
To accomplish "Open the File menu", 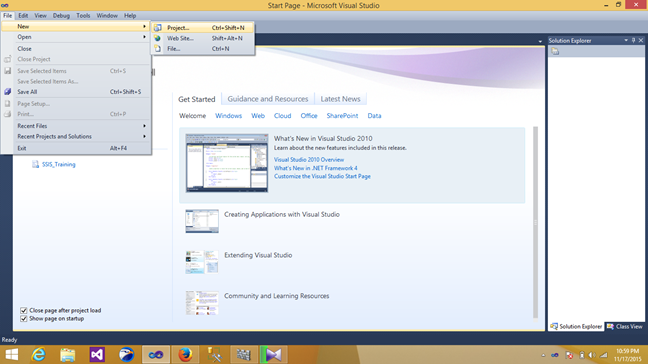I will pos(7,15).
